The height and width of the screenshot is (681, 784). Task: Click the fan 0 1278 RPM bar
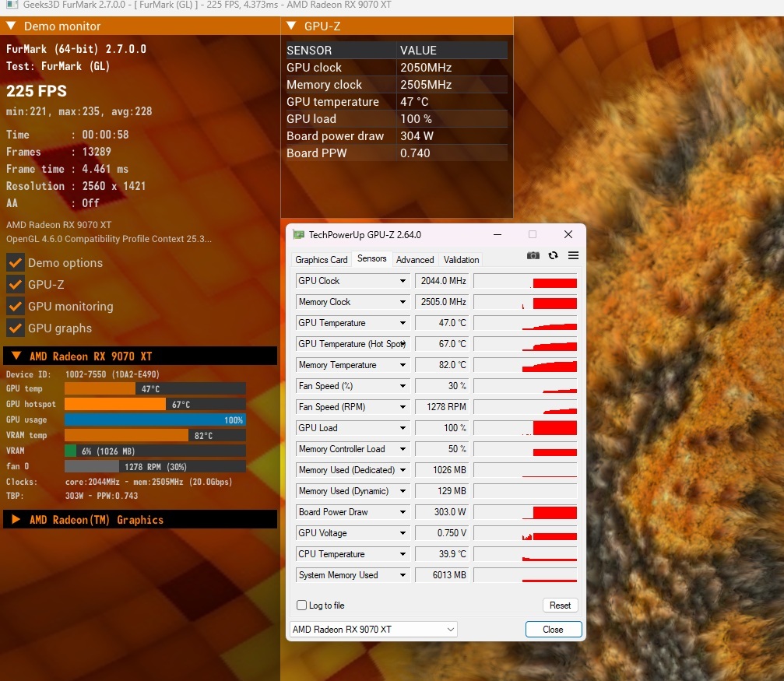pyautogui.click(x=155, y=466)
